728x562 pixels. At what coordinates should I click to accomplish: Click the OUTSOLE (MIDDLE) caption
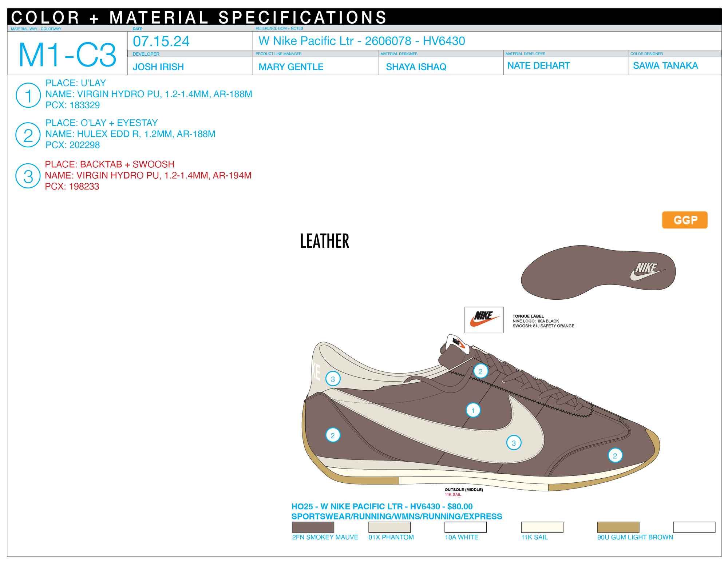tap(464, 490)
